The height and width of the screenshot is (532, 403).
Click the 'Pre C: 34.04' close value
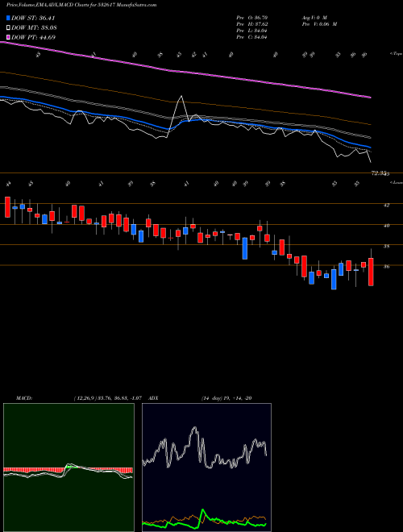point(253,37)
